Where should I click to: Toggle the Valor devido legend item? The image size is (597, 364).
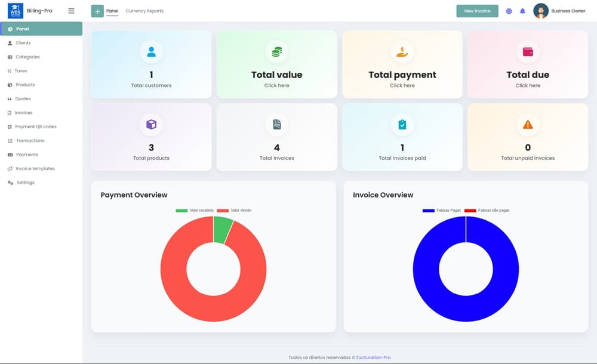(x=235, y=211)
